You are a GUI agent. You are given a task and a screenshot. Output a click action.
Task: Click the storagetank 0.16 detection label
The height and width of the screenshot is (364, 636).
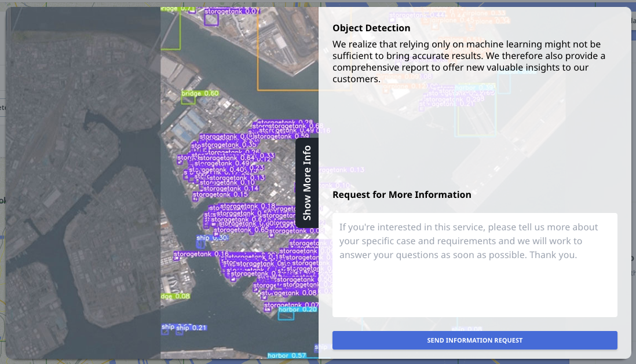click(201, 253)
